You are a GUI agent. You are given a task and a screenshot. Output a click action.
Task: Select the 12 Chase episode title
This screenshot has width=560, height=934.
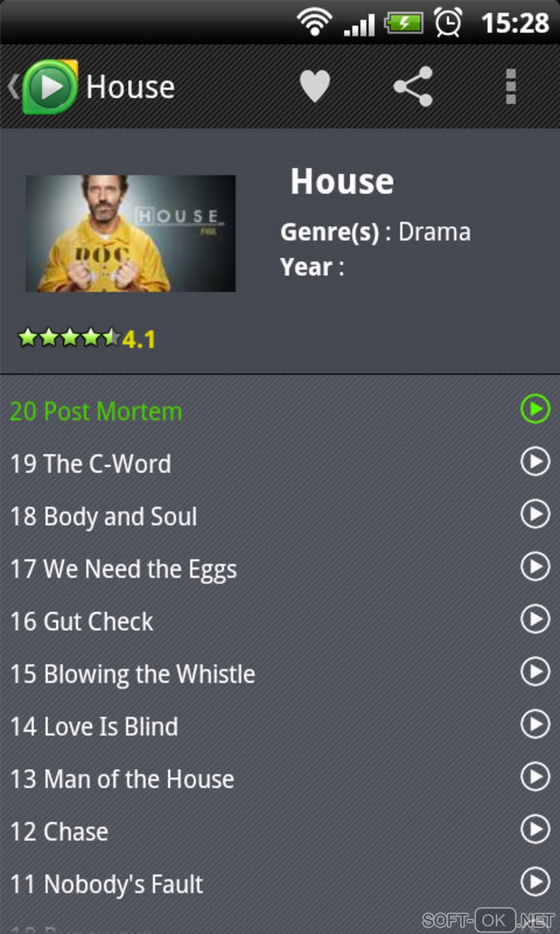pyautogui.click(x=59, y=832)
